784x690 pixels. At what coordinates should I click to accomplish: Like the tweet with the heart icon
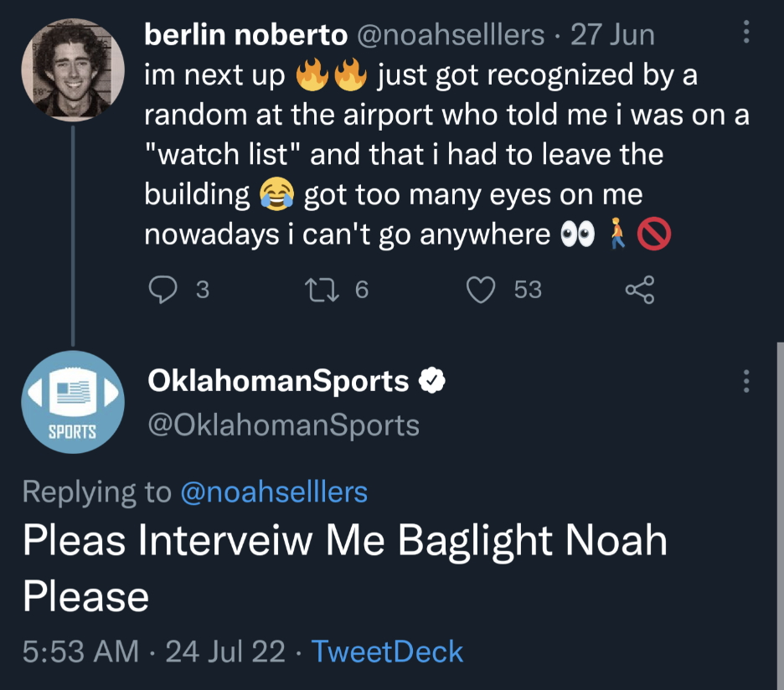(x=481, y=290)
